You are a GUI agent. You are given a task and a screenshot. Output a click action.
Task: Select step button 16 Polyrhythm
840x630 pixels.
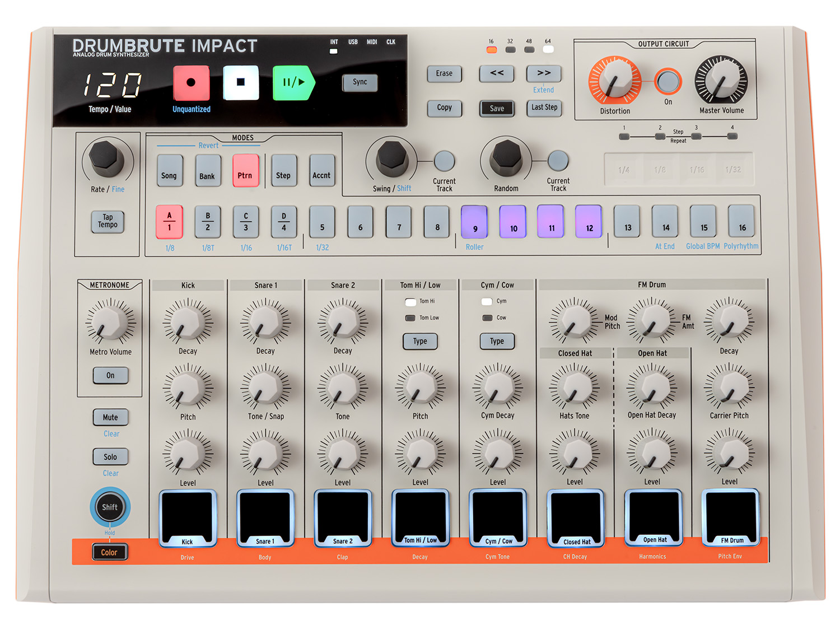tap(741, 221)
